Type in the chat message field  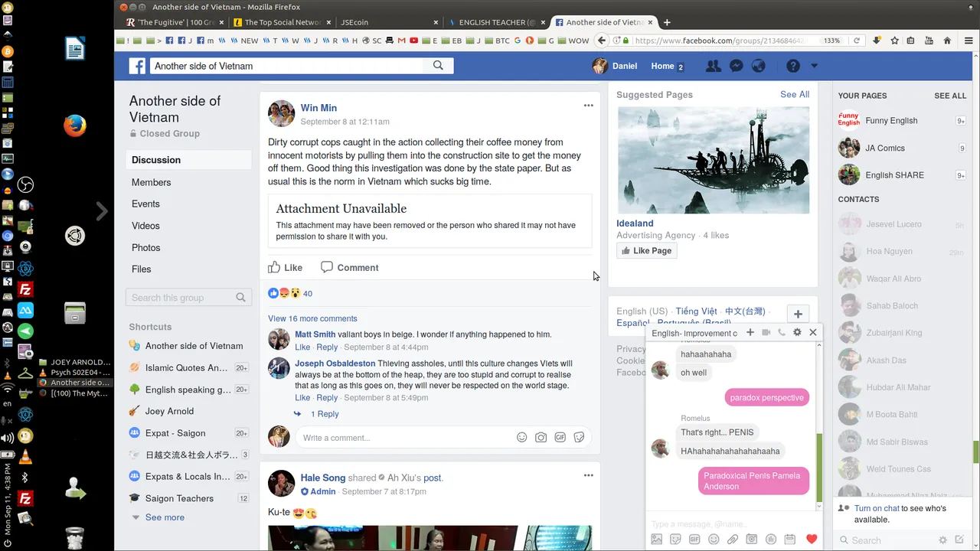coord(732,524)
